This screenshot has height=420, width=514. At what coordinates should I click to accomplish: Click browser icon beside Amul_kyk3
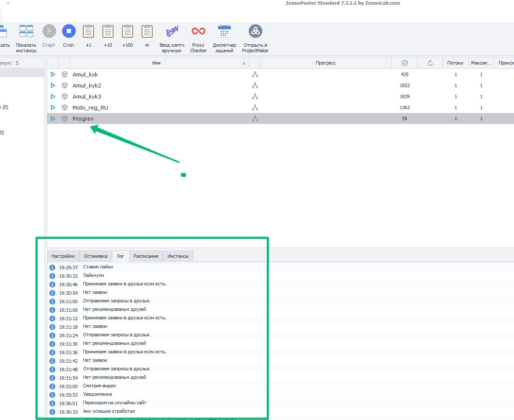(x=65, y=96)
